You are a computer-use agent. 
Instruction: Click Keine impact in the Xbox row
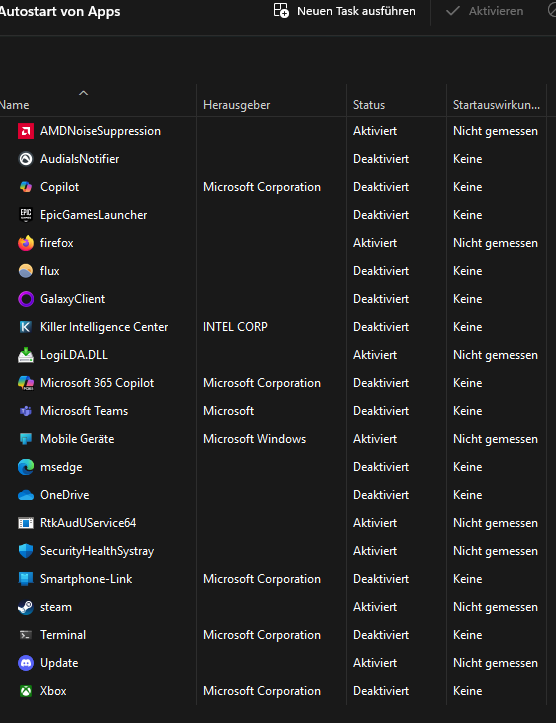(467, 691)
